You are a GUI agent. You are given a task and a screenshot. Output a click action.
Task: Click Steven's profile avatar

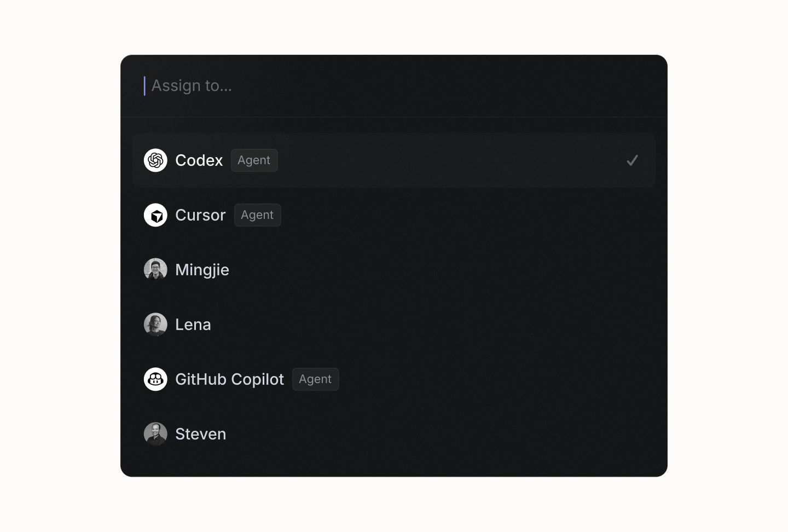click(x=155, y=433)
